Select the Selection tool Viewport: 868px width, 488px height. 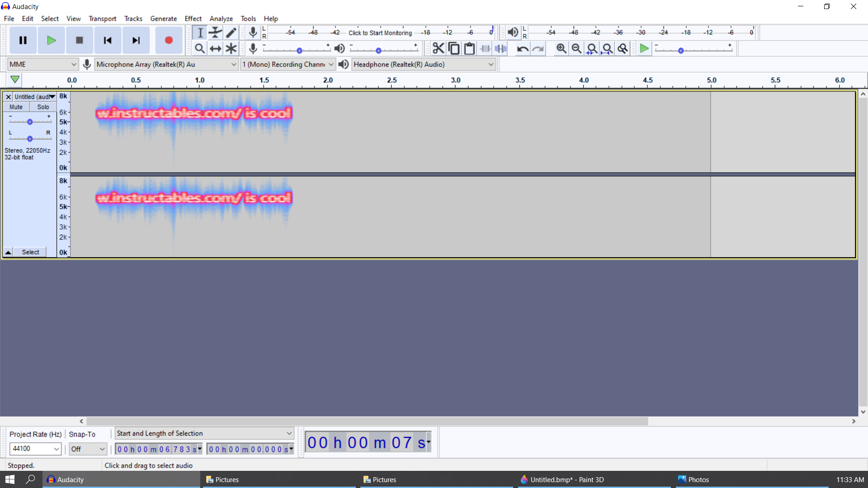tap(200, 33)
